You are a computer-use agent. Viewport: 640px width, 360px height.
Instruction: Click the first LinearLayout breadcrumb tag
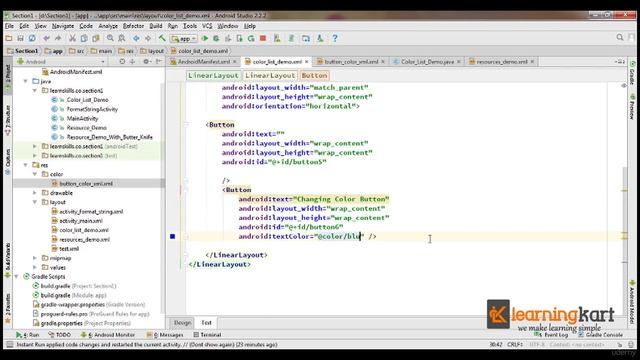tap(213, 76)
